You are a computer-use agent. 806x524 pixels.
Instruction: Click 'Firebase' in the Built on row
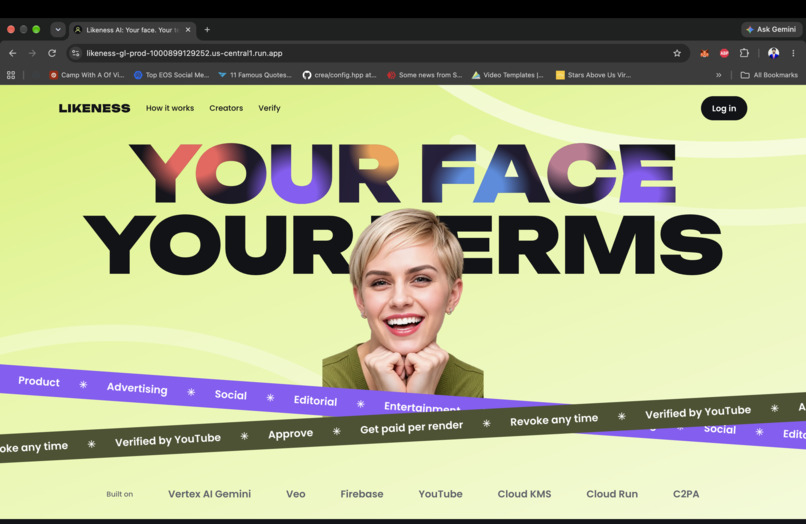[x=362, y=494]
